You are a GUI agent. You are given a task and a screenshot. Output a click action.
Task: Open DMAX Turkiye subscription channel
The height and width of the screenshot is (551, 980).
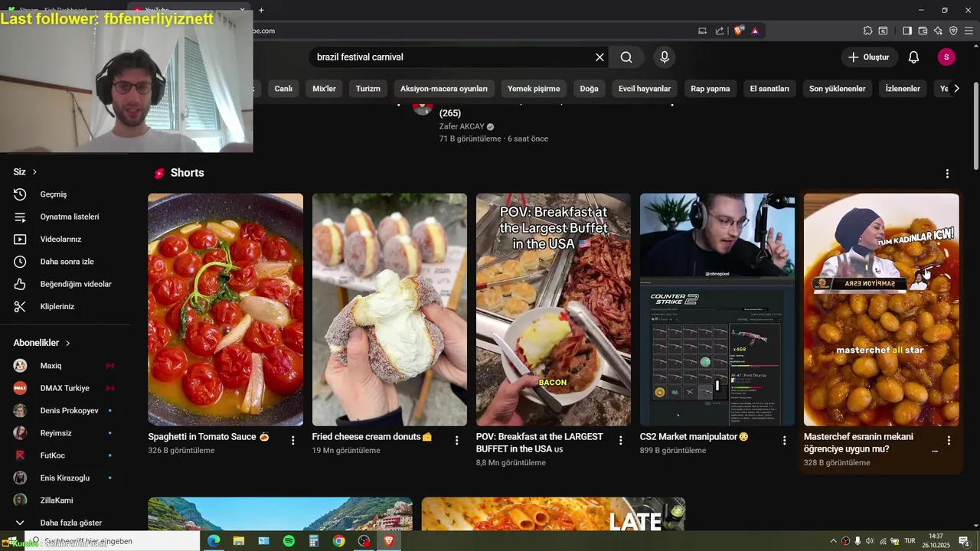tap(64, 388)
